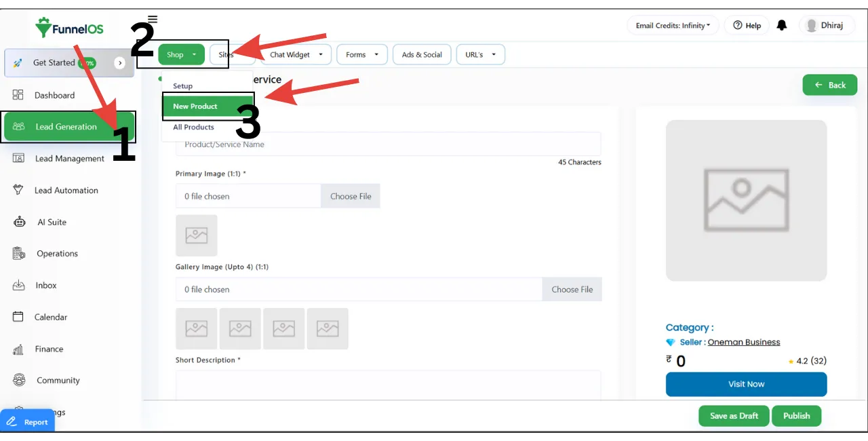The height and width of the screenshot is (441, 868).
Task: Follow the Oneman Business seller link
Action: (x=743, y=343)
